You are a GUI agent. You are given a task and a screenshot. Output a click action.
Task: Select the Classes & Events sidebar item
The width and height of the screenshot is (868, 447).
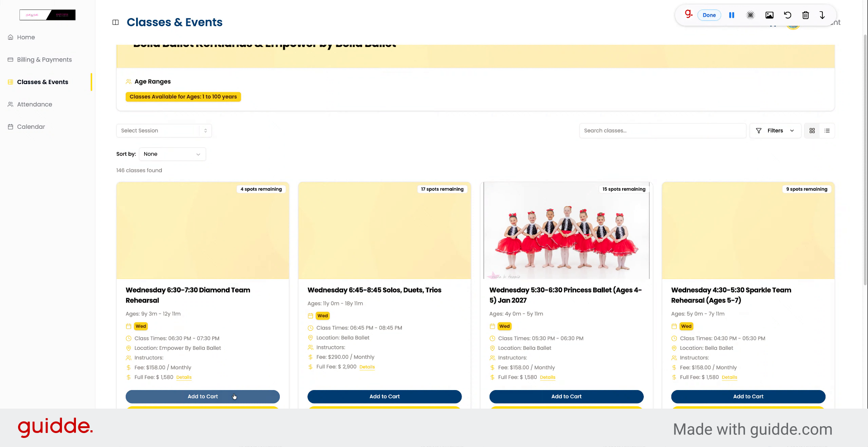click(x=42, y=82)
